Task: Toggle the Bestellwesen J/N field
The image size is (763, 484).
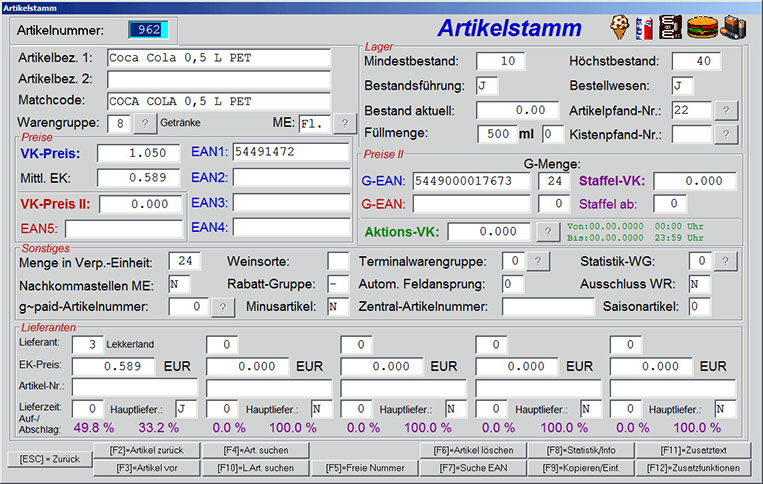Action: (x=683, y=86)
